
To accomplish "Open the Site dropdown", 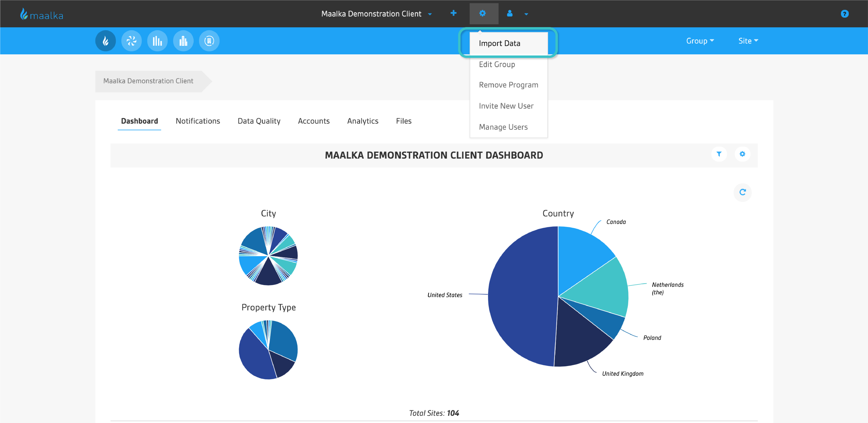I will click(748, 41).
